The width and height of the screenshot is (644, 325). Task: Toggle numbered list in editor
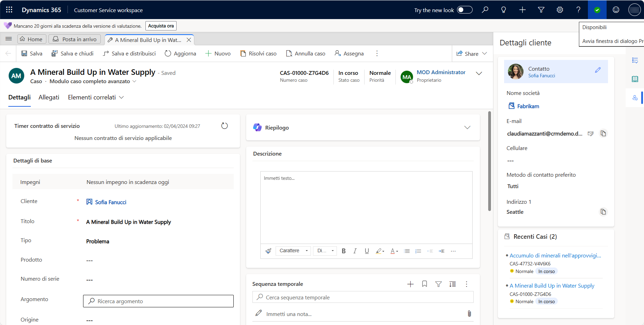(418, 251)
